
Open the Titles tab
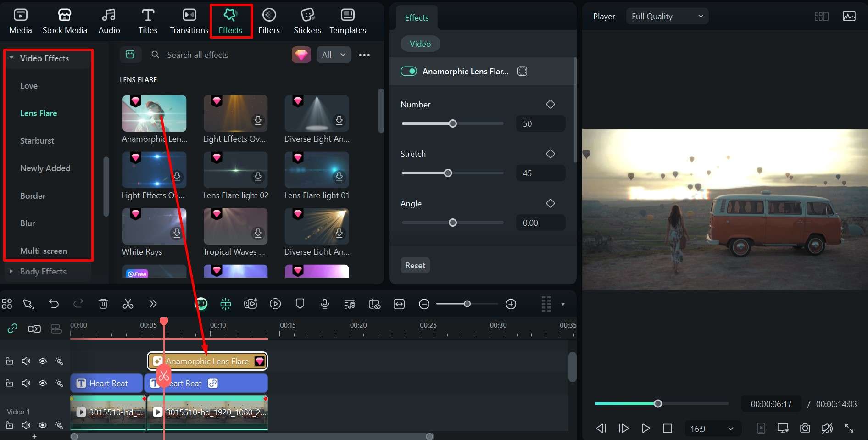[148, 21]
